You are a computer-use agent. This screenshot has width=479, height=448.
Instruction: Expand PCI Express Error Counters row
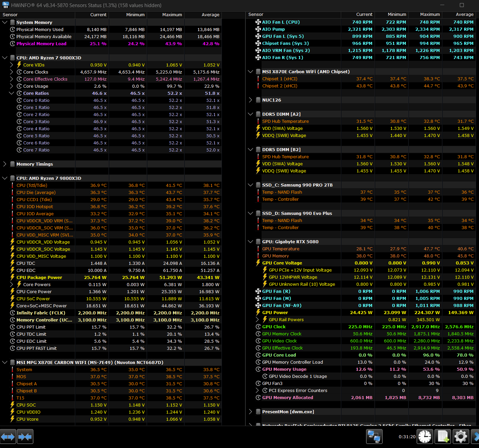257,391
